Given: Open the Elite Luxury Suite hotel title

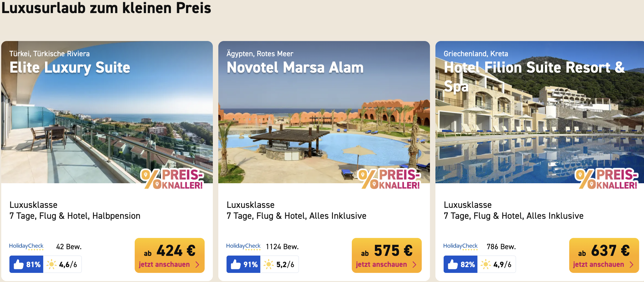Looking at the screenshot, I should pos(70,67).
